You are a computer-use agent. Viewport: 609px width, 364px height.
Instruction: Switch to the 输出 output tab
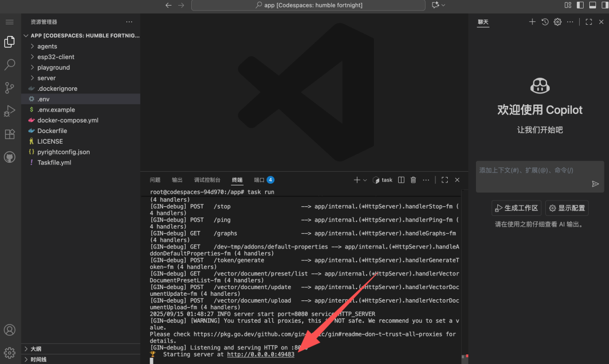[177, 180]
